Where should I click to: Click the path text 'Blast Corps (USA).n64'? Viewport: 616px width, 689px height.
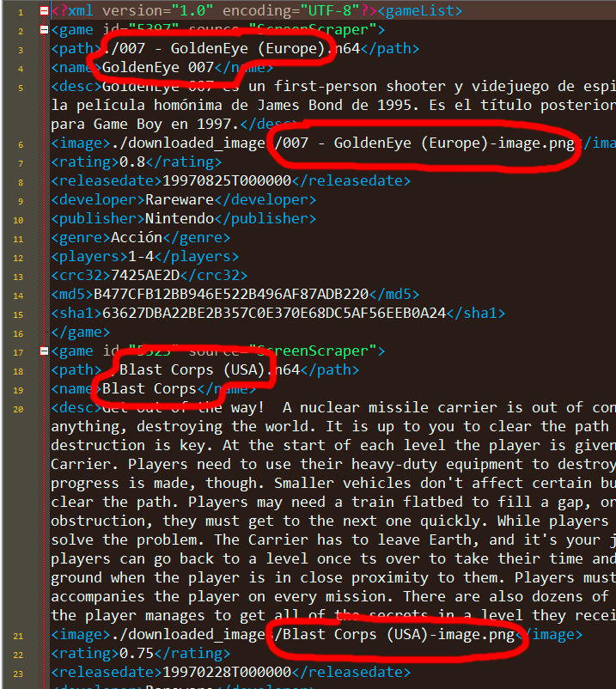click(210, 369)
